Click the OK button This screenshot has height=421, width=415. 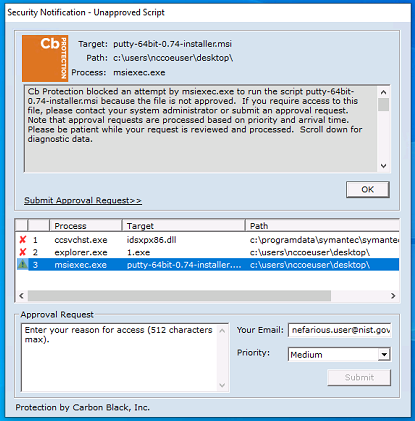368,189
